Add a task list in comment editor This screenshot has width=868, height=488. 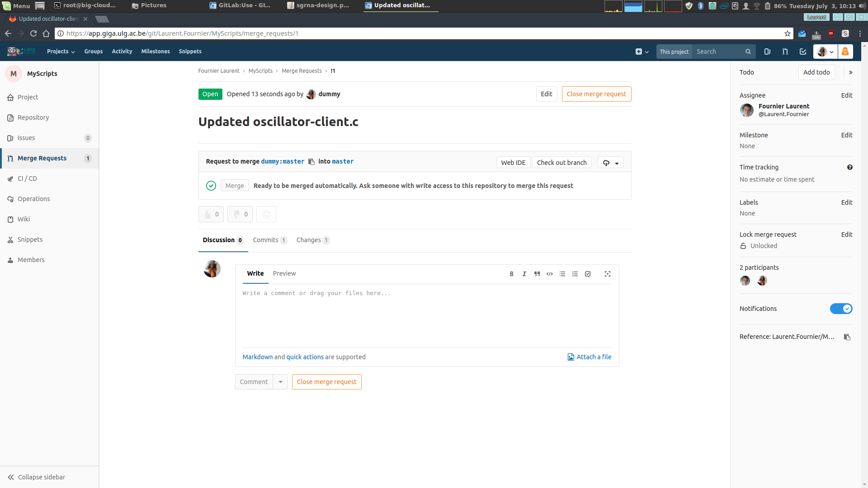coord(587,274)
